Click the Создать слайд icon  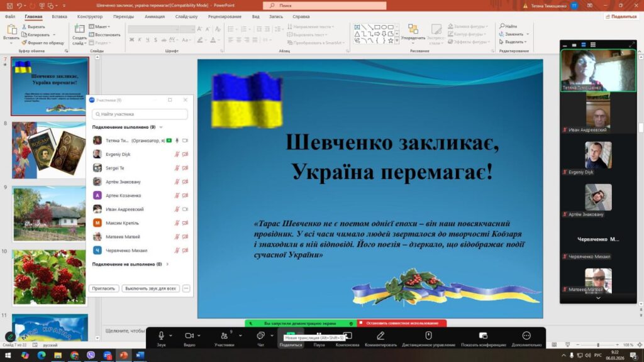point(79,30)
